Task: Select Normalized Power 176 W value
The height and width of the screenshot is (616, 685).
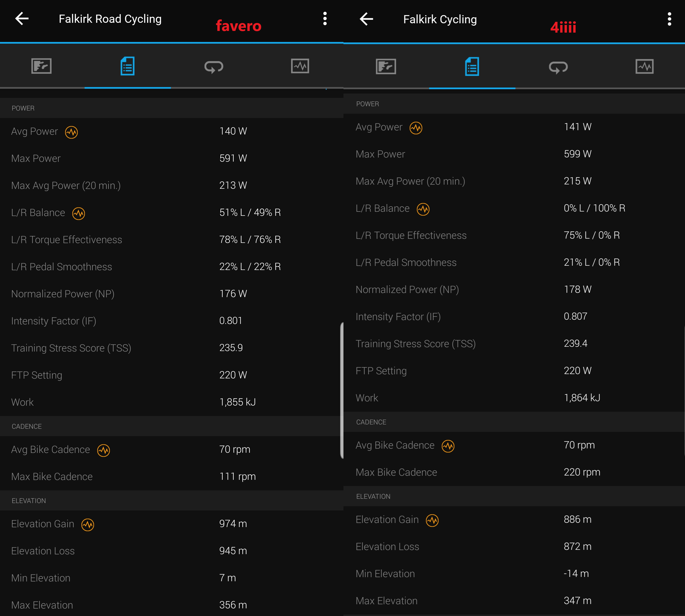Action: coord(233,293)
